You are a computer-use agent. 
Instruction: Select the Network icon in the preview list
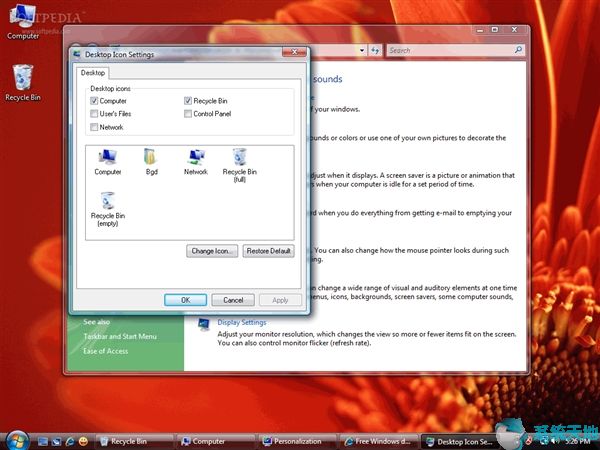click(x=196, y=162)
